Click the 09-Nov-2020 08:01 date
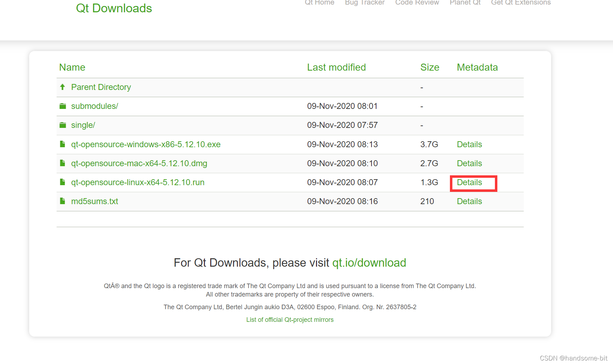 (x=342, y=106)
